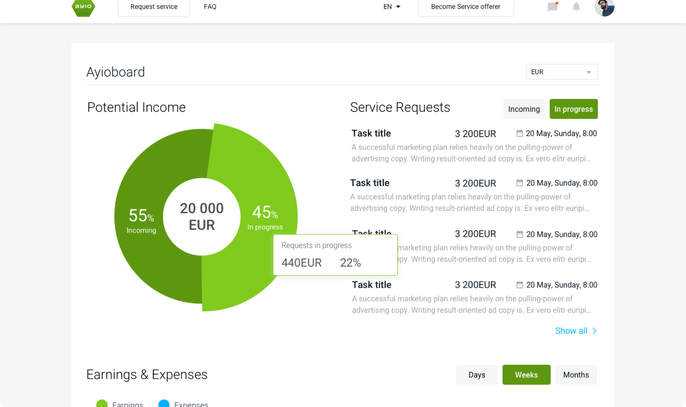This screenshot has height=407, width=686.
Task: Switch Service Requests to Incoming
Action: click(x=524, y=109)
